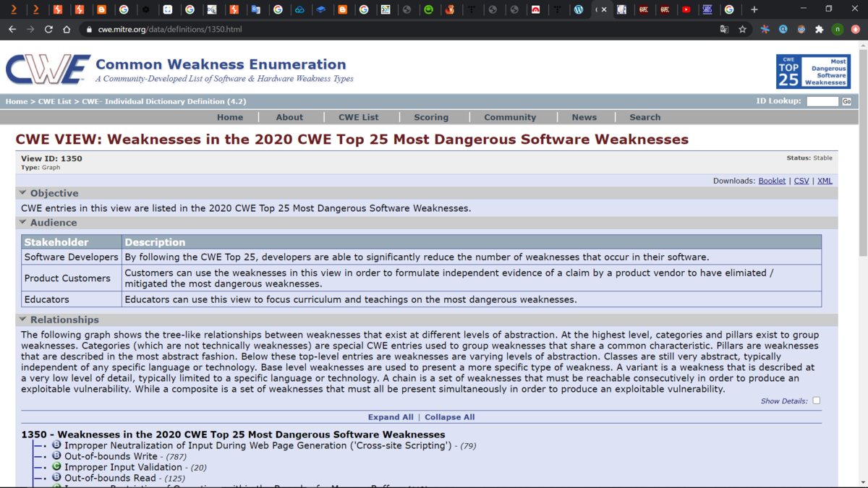Open the blue Q extension icon

point(783,30)
